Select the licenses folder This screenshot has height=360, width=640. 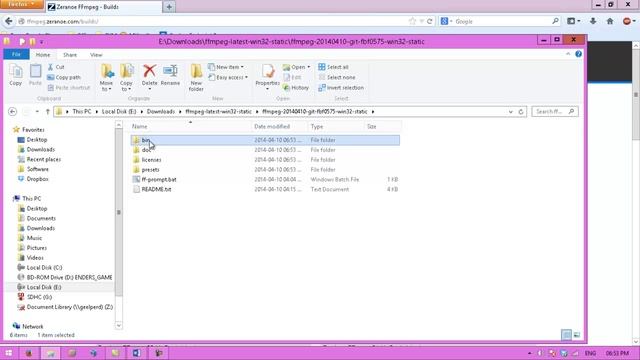tap(265, 160)
